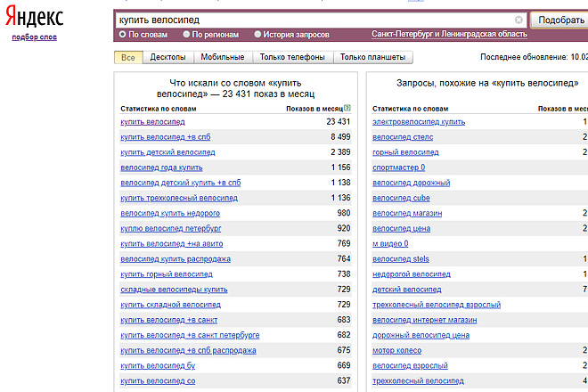Select the '8 499' impressions value
Screen dimensions: 588x392
point(340,137)
